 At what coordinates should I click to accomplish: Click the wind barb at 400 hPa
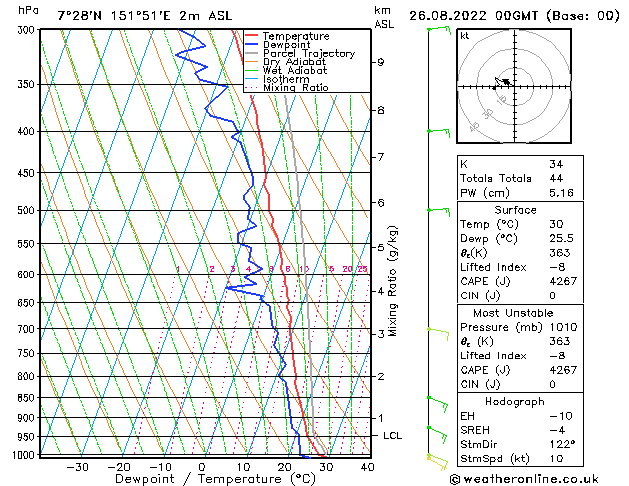pyautogui.click(x=439, y=132)
